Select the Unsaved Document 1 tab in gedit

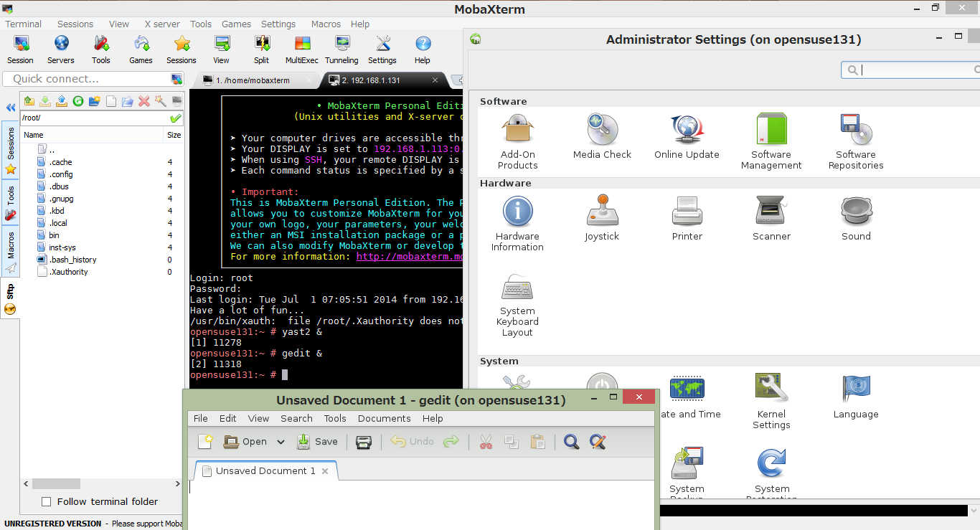click(265, 470)
